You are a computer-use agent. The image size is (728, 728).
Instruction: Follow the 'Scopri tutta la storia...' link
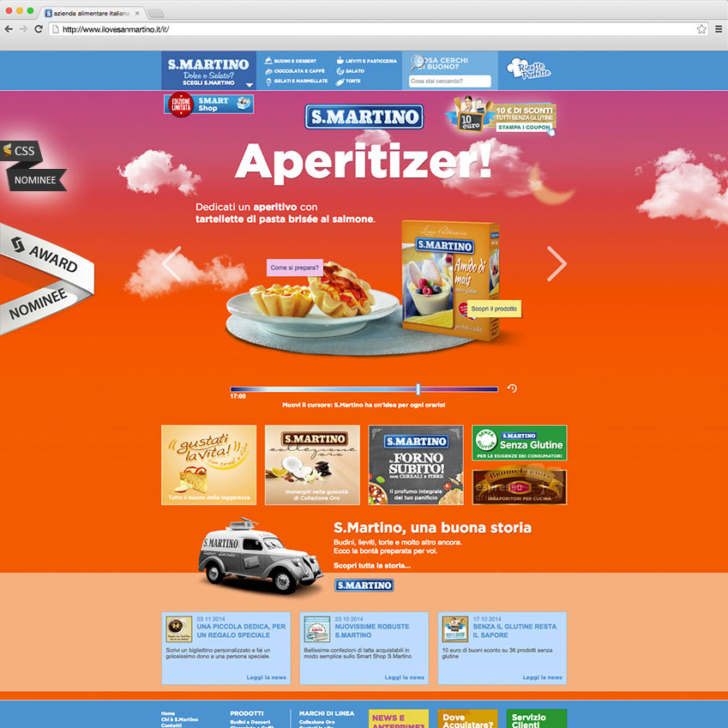tap(372, 565)
